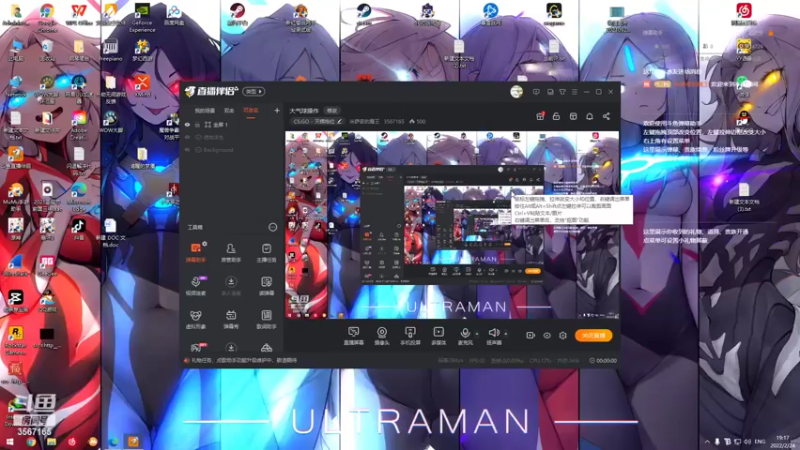Click the filter funnel icon in title bar
Viewport: 800px width, 450px height.
[562, 92]
